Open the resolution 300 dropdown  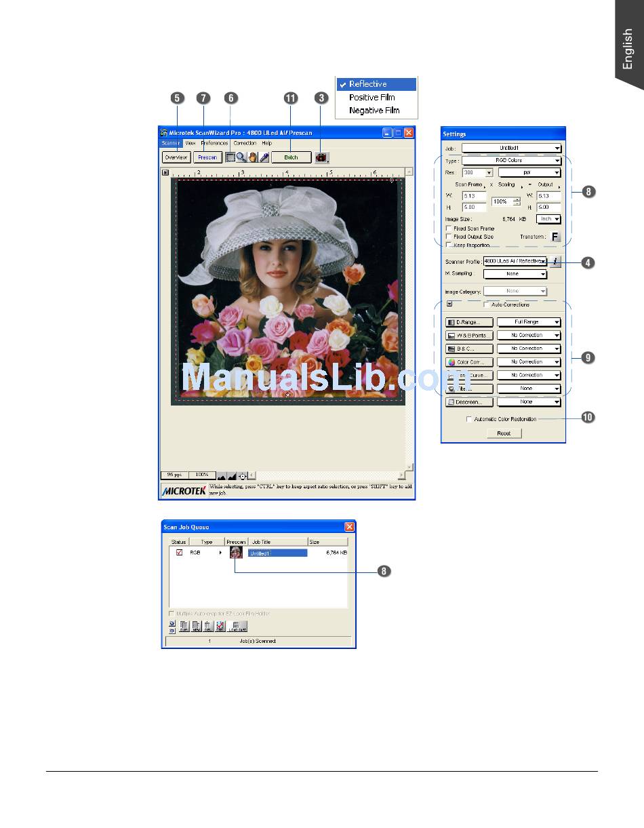click(x=477, y=173)
